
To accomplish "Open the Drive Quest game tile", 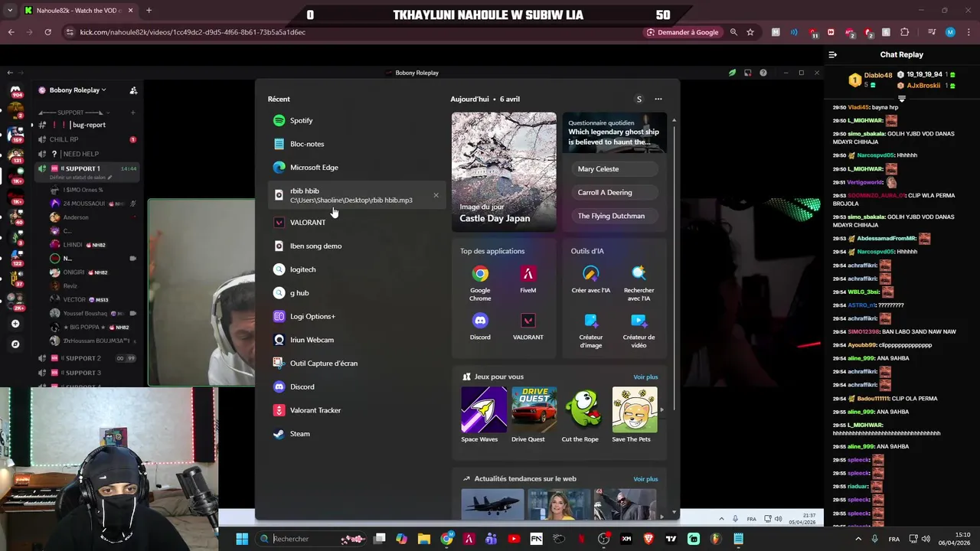I will [x=534, y=415].
